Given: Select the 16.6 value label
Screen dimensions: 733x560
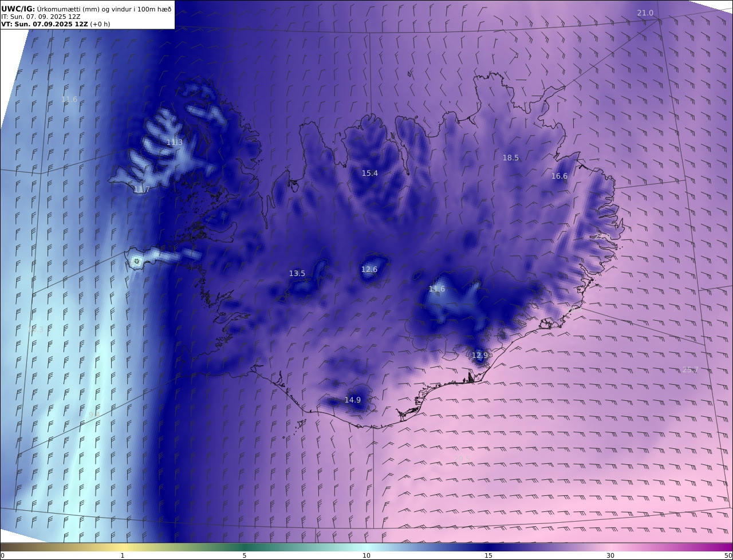Looking at the screenshot, I should (x=559, y=176).
